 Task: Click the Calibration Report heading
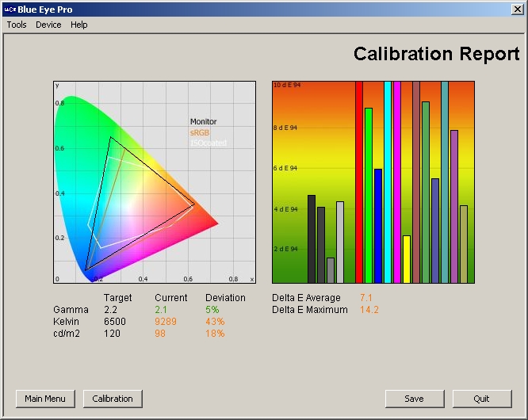pyautogui.click(x=436, y=54)
